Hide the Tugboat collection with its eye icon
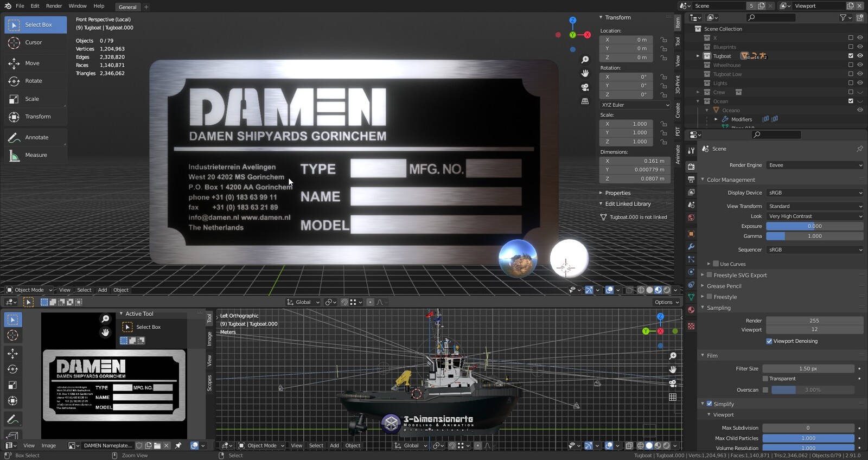The image size is (868, 460). pos(860,56)
